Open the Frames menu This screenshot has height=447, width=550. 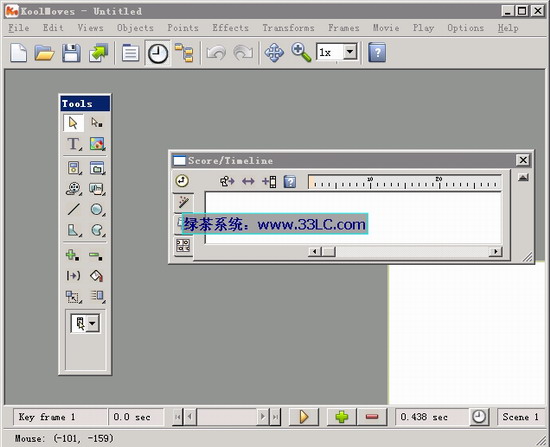pyautogui.click(x=343, y=28)
